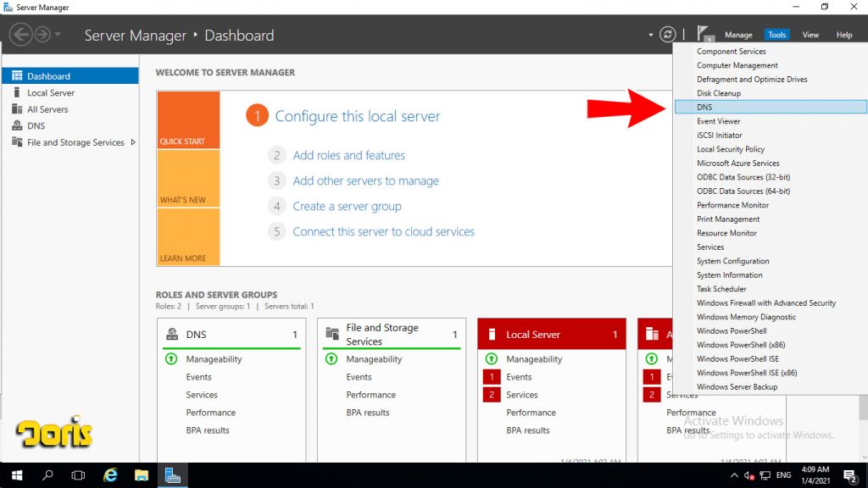Select the WHAT'S NEW tile
This screenshot has width=868, height=488.
188,179
